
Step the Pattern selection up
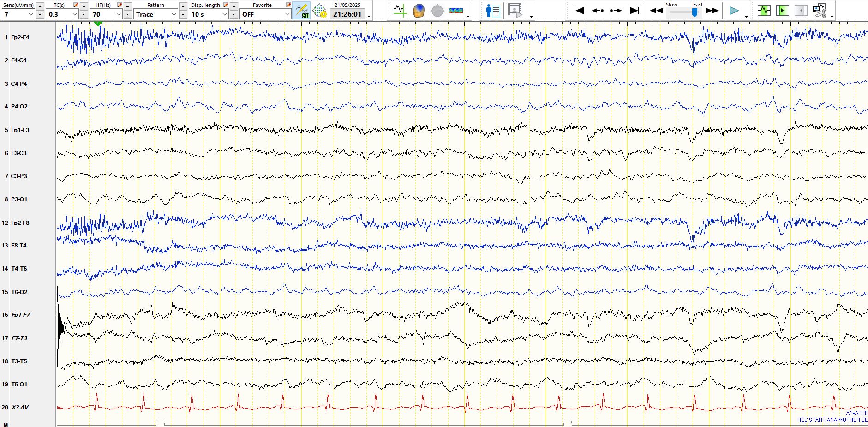183,6
